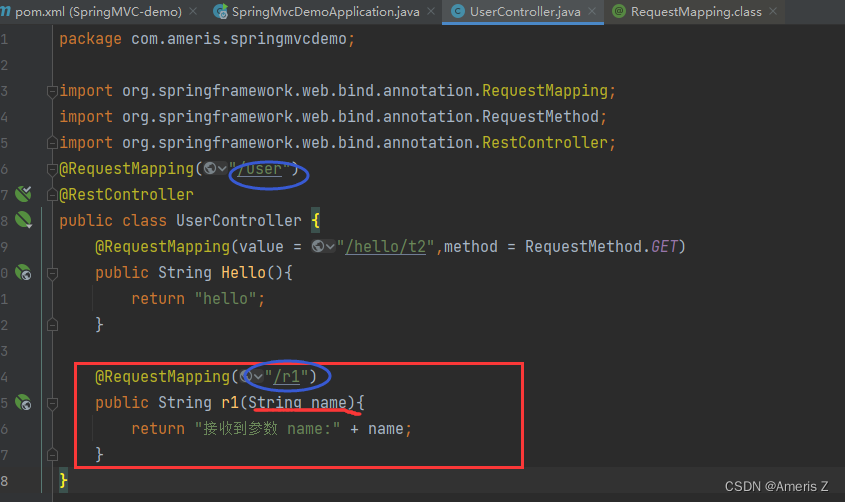Click the "接收到参数 name:" string literal

(267, 429)
